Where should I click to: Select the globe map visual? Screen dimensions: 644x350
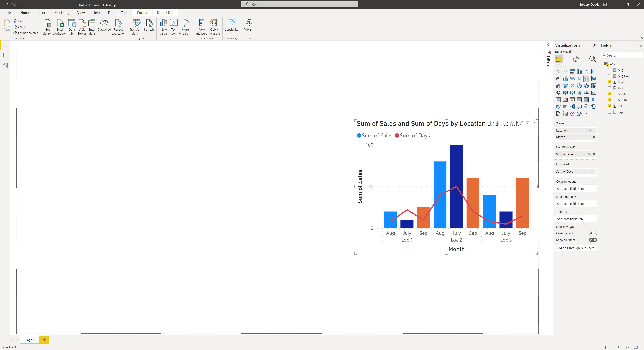(558, 93)
